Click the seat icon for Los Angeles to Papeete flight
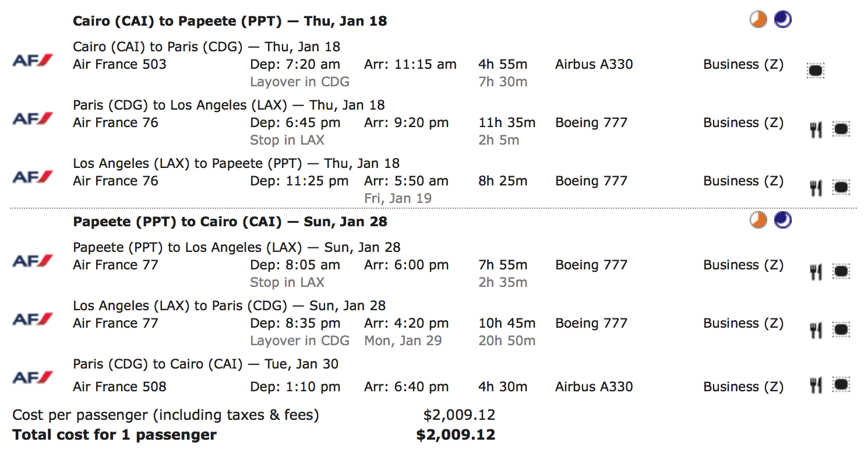The width and height of the screenshot is (868, 456). click(x=841, y=187)
